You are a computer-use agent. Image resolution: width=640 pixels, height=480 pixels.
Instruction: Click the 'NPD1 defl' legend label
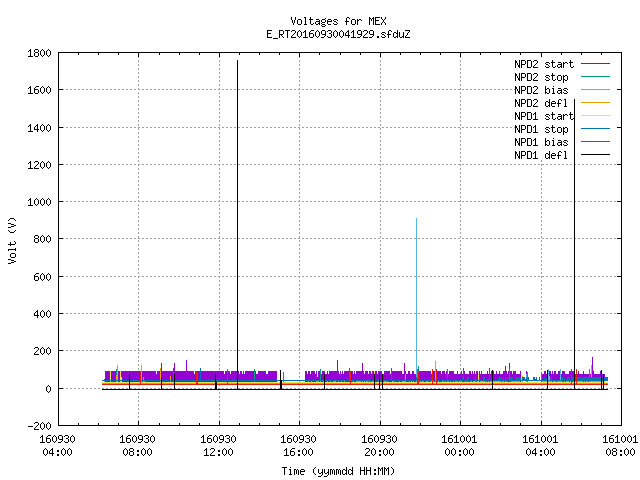[x=541, y=155]
